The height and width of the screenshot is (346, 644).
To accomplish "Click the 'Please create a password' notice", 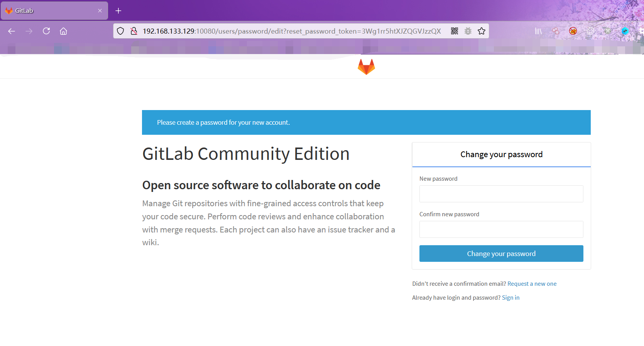I will 366,122.
